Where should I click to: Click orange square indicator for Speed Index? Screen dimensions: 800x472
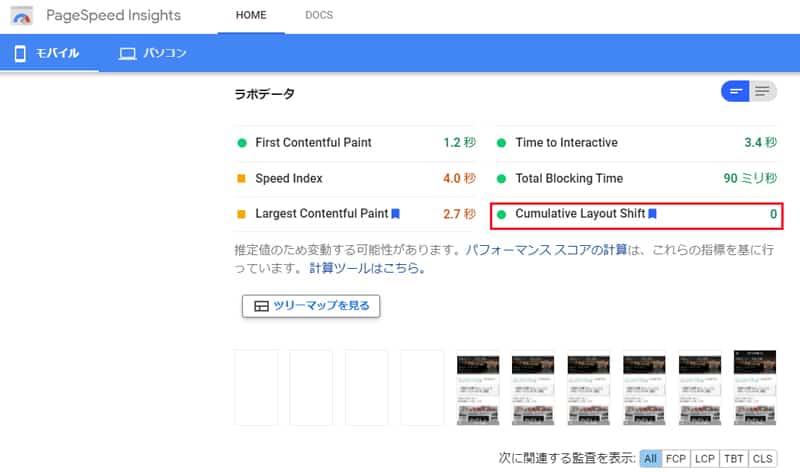242,179
